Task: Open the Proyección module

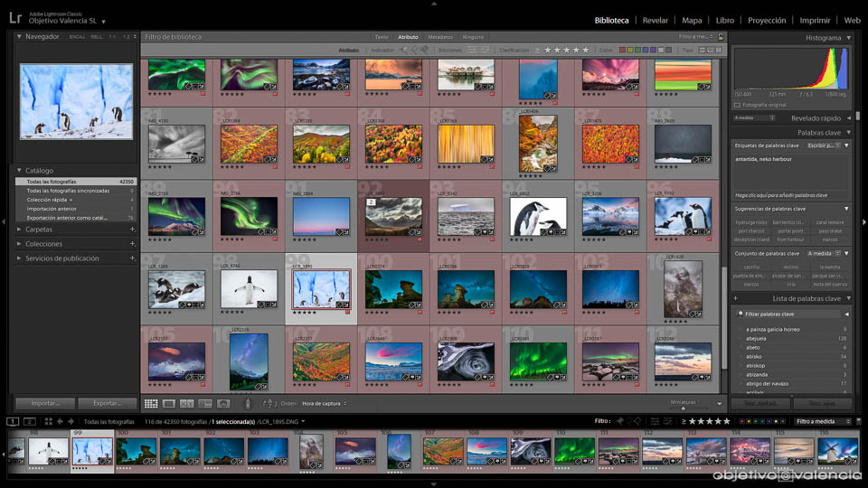Action: [x=767, y=21]
